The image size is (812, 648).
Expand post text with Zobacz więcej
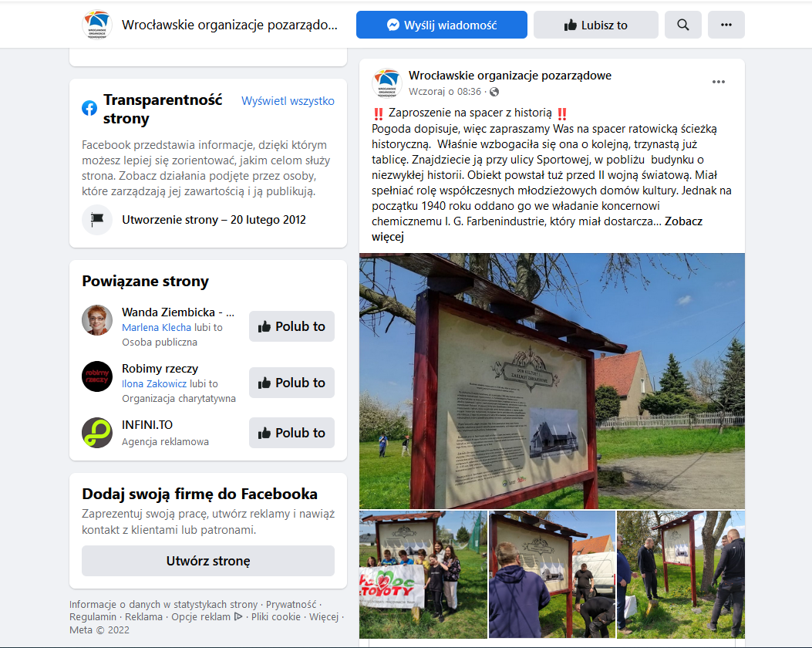click(x=537, y=229)
